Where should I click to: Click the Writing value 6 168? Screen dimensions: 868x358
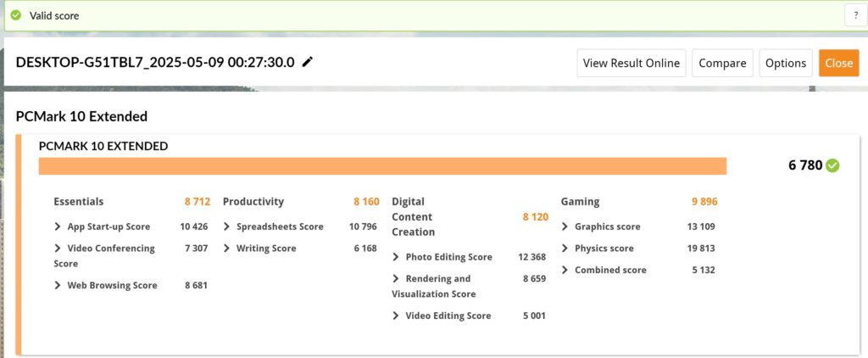(x=365, y=249)
